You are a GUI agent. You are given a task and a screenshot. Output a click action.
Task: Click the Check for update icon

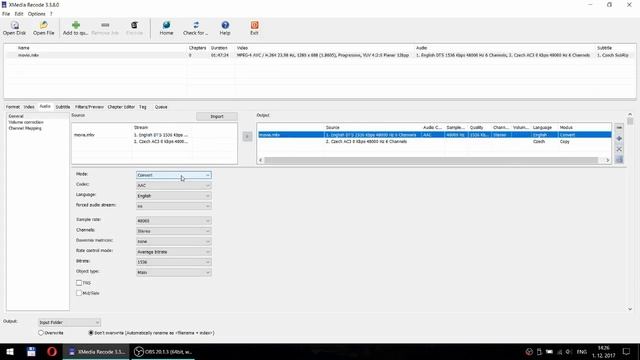196,25
